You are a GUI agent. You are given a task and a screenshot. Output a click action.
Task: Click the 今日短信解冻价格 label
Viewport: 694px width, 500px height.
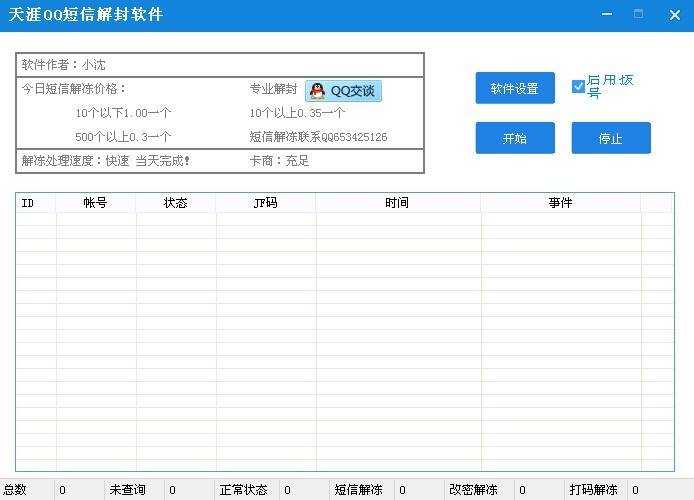pyautogui.click(x=74, y=88)
